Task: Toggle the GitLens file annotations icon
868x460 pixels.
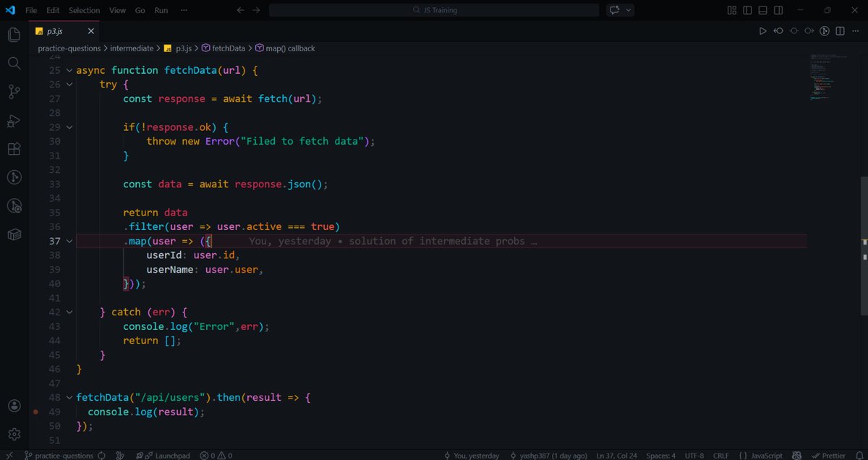Action: 825,31
